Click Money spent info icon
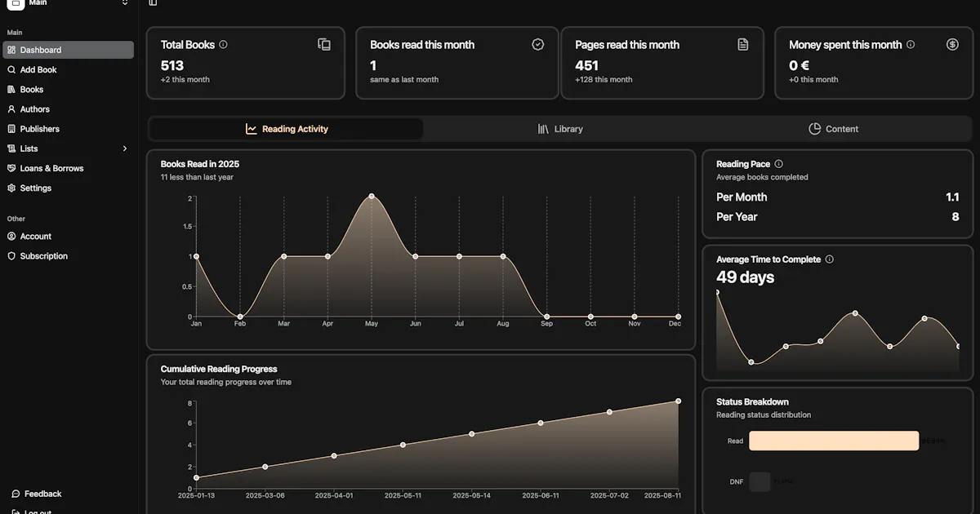The image size is (980, 514). point(911,45)
